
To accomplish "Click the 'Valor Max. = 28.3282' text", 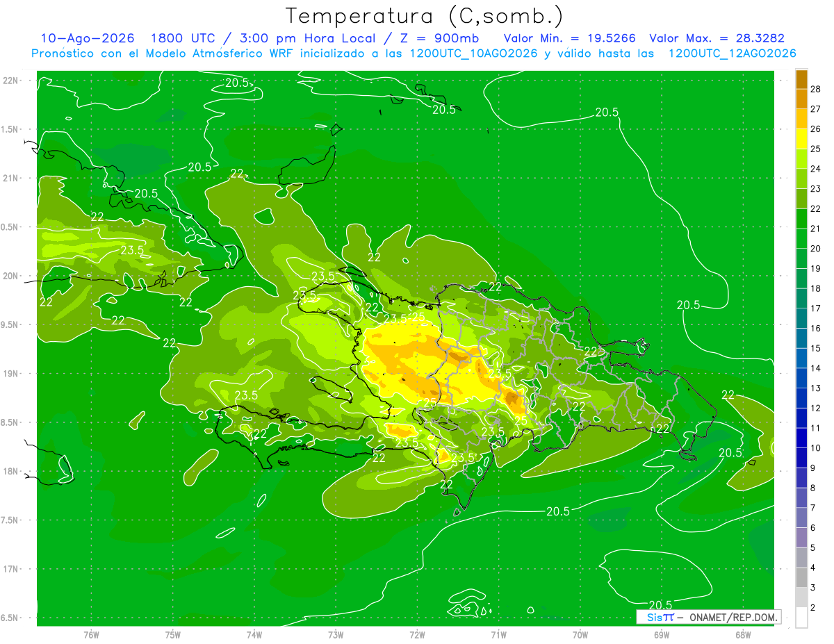I will coord(717,38).
